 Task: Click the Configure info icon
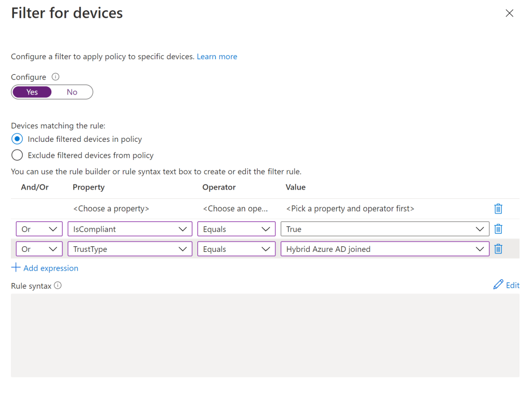56,77
